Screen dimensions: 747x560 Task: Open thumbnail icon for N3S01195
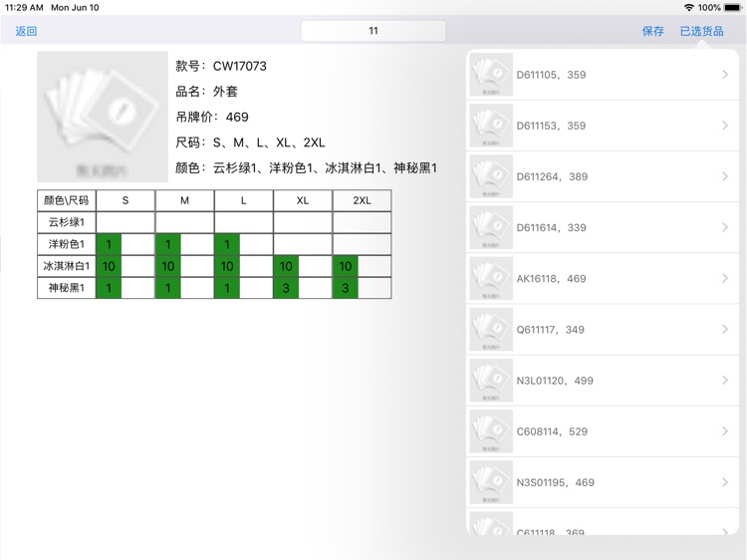pos(491,482)
